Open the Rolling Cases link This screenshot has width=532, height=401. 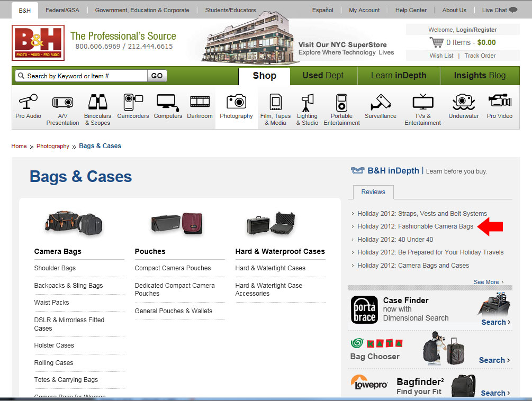click(53, 363)
